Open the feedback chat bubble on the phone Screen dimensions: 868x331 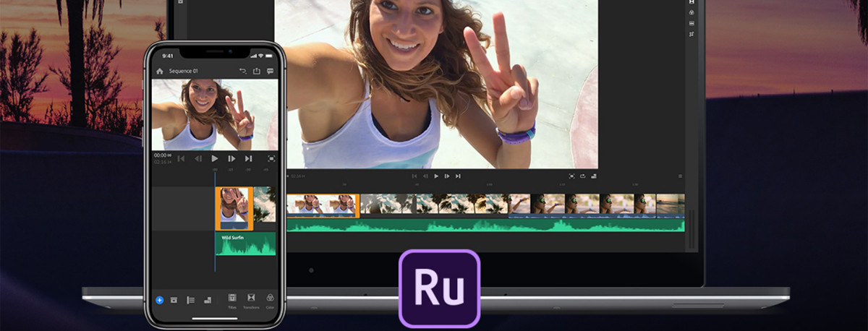point(270,71)
